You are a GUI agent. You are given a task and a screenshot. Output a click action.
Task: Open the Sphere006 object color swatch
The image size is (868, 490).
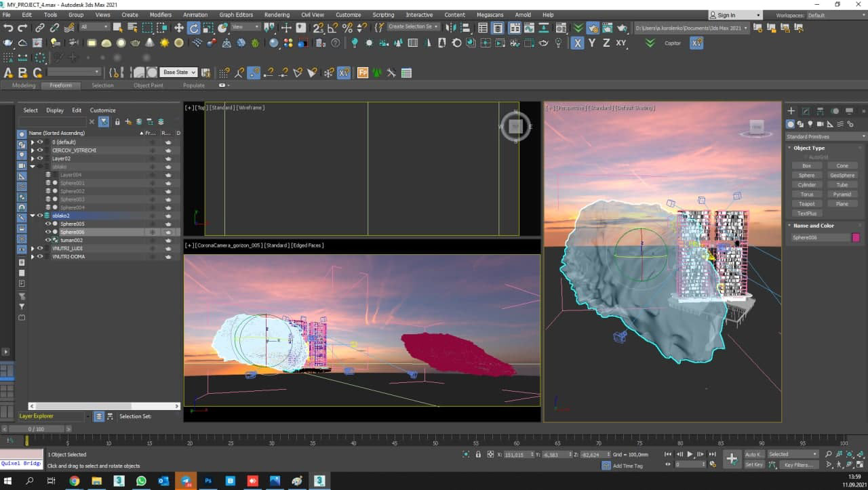pyautogui.click(x=856, y=237)
